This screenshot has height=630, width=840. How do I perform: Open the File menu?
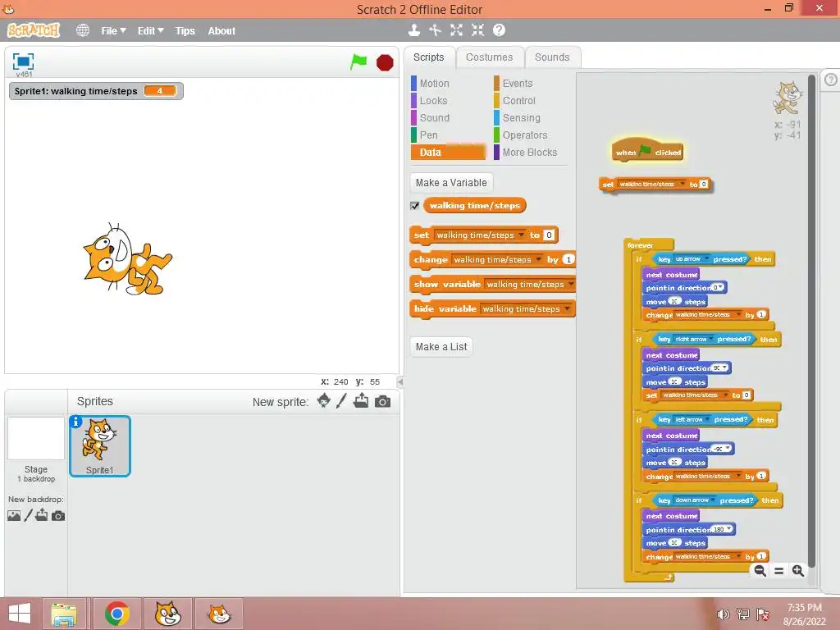(x=113, y=31)
